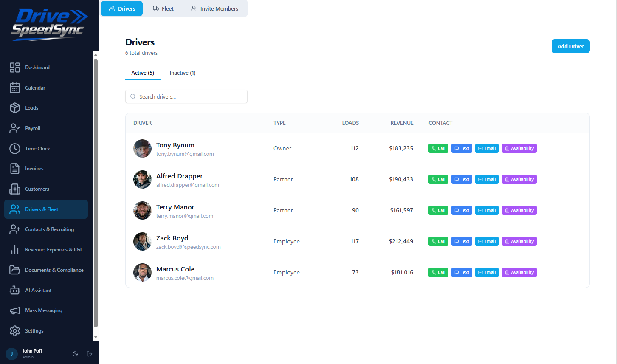
Task: Click the sidebar vertical scrollbar
Action: [96, 193]
